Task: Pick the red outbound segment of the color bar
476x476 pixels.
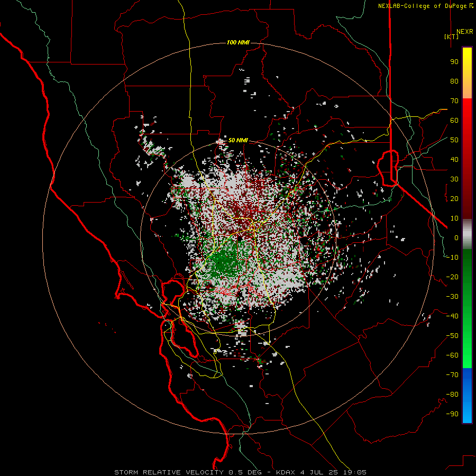Action: point(467,159)
